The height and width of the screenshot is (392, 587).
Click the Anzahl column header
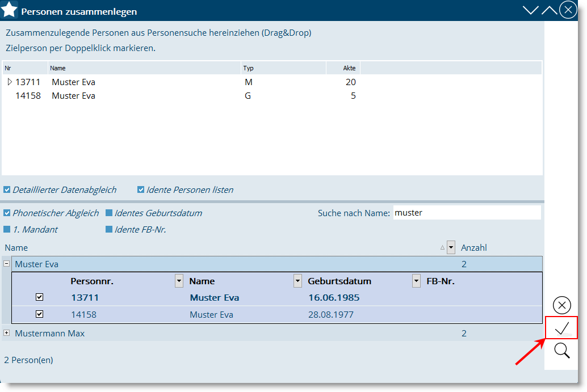[x=474, y=247]
